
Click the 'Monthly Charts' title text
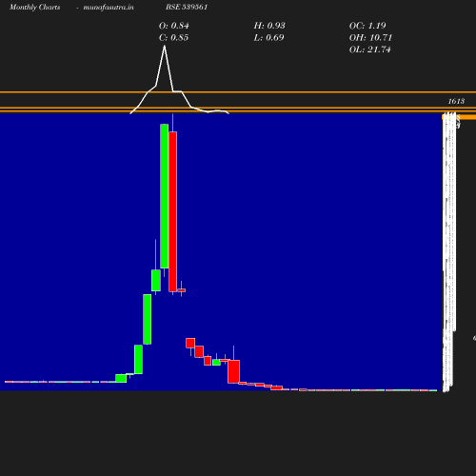pos(34,8)
